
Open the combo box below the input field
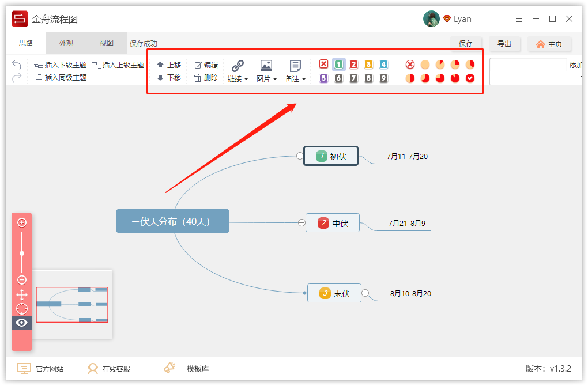pyautogui.click(x=536, y=78)
